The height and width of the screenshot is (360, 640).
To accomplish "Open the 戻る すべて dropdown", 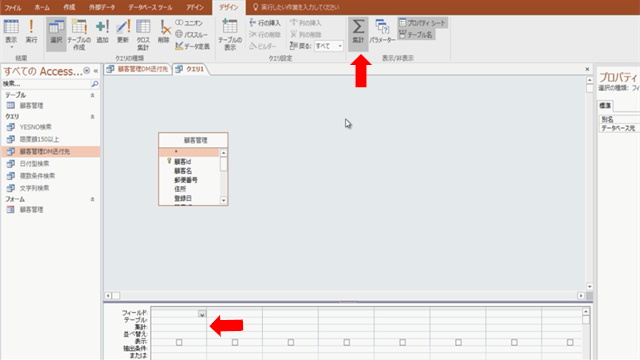I will 329,46.
